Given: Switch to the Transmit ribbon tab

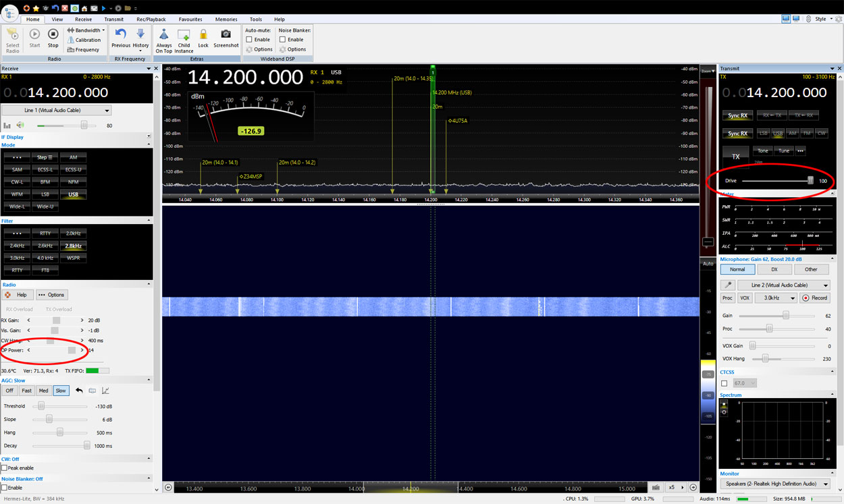Looking at the screenshot, I should coord(113,20).
